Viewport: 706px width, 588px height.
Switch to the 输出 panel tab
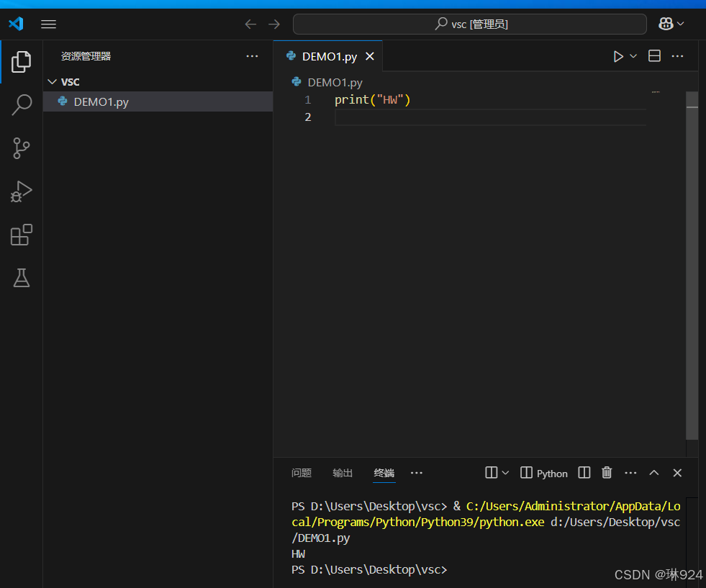click(x=342, y=473)
